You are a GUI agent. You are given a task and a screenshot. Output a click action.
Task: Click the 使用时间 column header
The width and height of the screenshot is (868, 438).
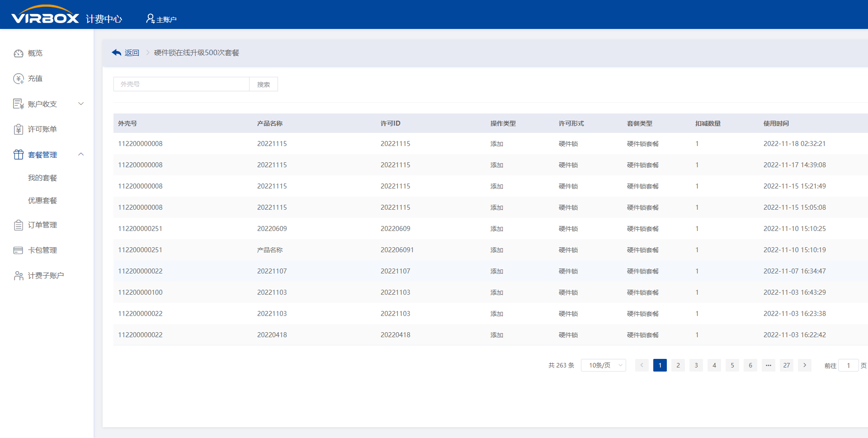[x=776, y=123]
